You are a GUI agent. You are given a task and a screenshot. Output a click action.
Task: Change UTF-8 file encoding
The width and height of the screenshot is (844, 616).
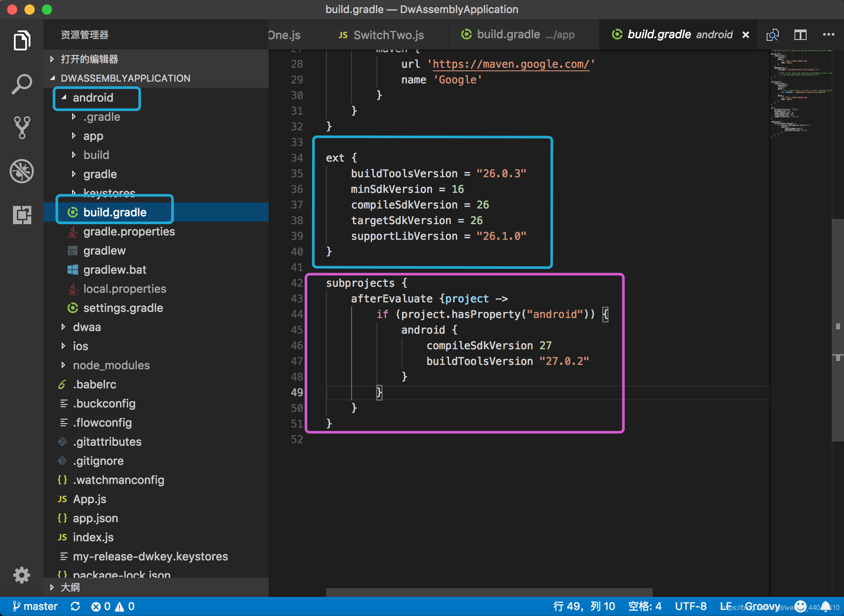(x=691, y=606)
